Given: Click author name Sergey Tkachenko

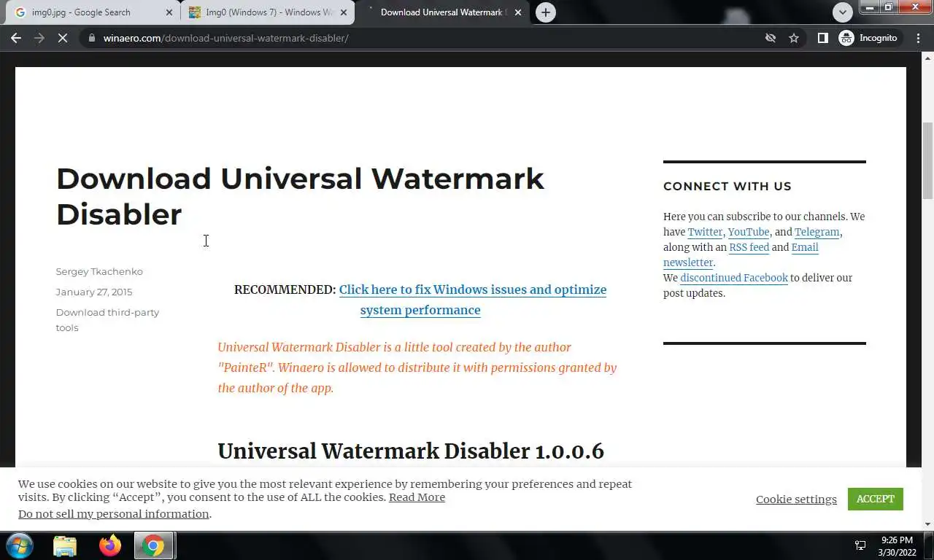Looking at the screenshot, I should click(99, 271).
